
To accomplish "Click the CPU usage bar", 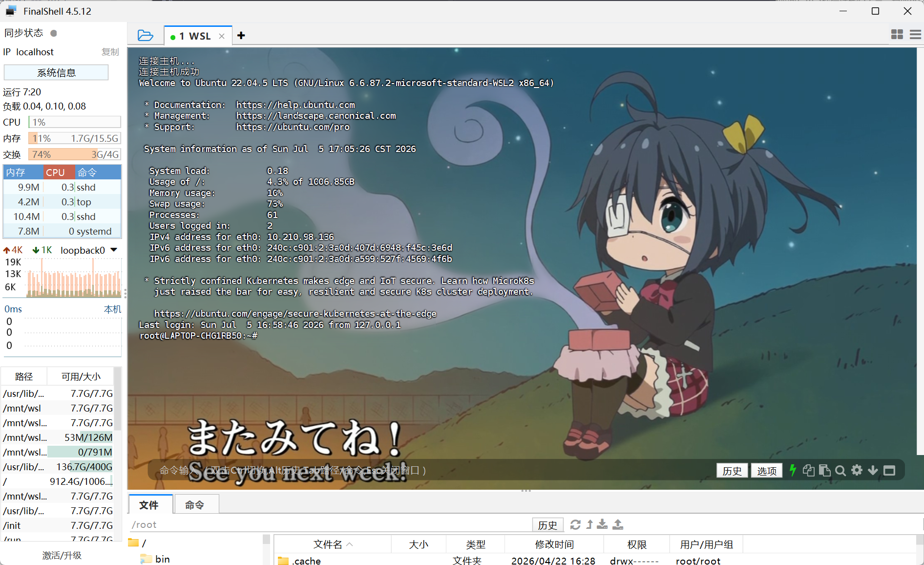I will tap(74, 122).
